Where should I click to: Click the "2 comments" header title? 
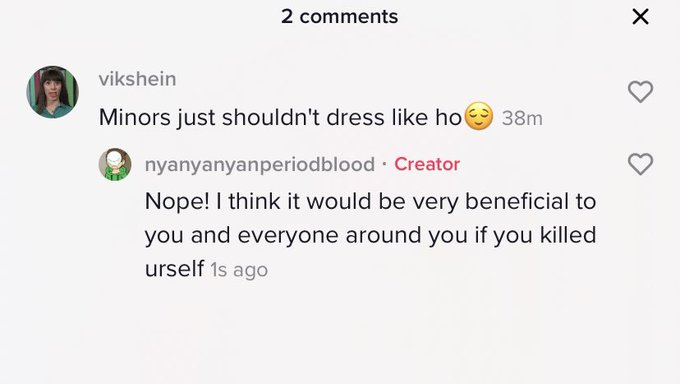point(340,16)
